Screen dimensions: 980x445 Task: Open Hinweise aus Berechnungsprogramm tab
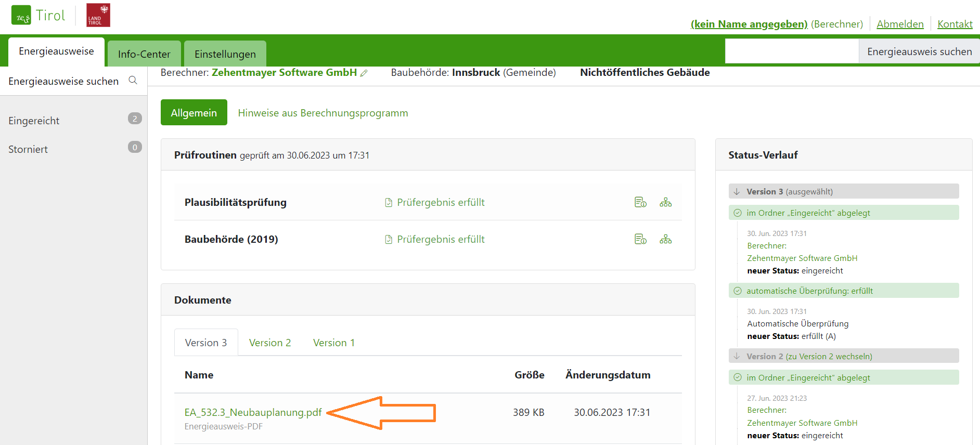click(323, 113)
